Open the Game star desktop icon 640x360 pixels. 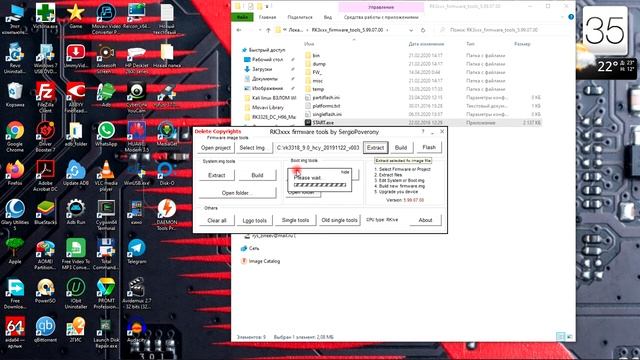(x=76, y=16)
